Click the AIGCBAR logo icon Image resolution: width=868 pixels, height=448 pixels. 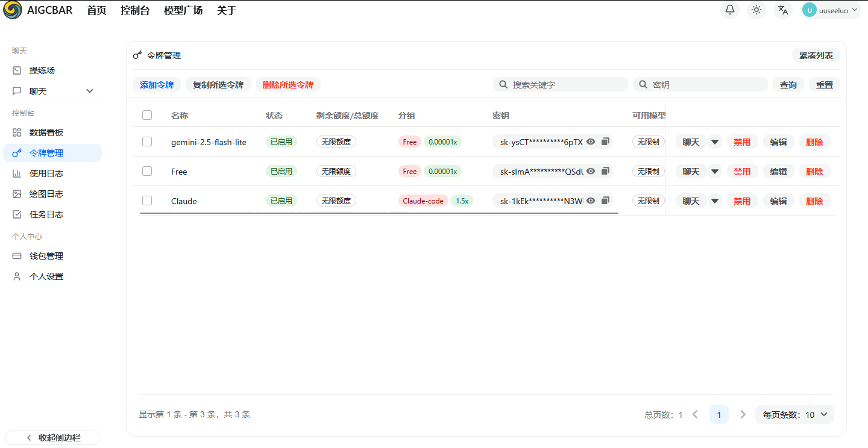click(x=13, y=10)
